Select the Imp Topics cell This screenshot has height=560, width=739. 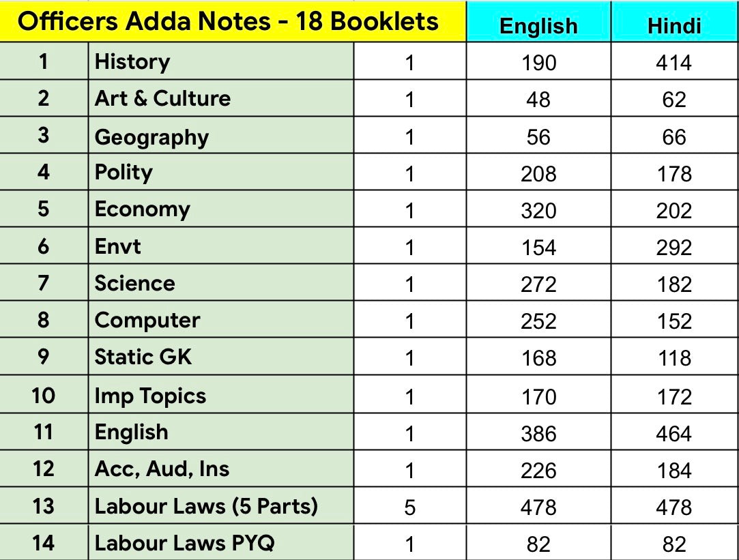pyautogui.click(x=150, y=396)
